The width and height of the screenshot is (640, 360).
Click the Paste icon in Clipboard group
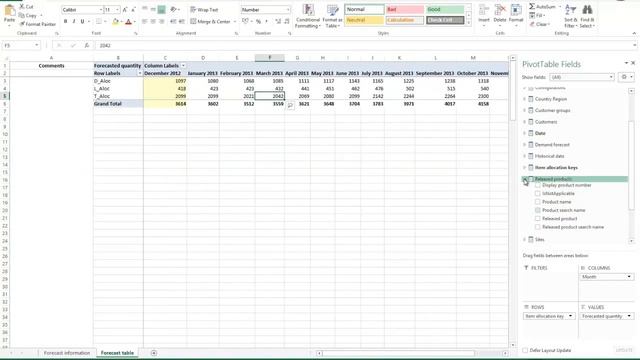pyautogui.click(x=9, y=11)
